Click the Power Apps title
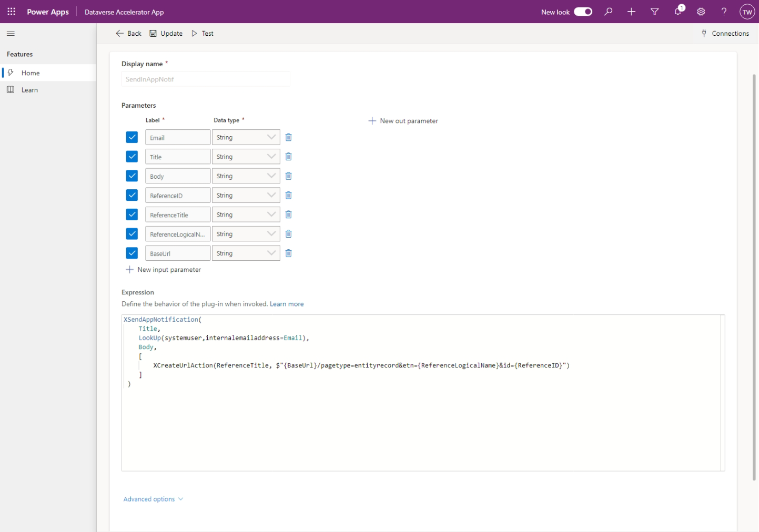 click(x=48, y=12)
